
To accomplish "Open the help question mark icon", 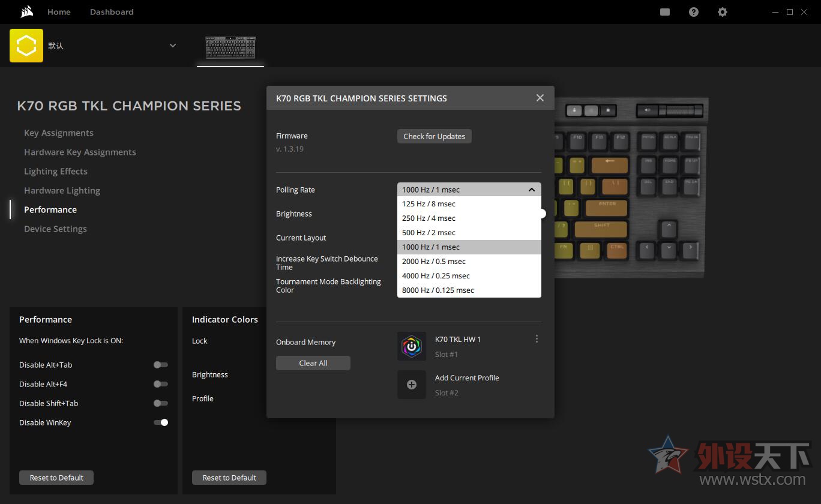I will point(694,12).
